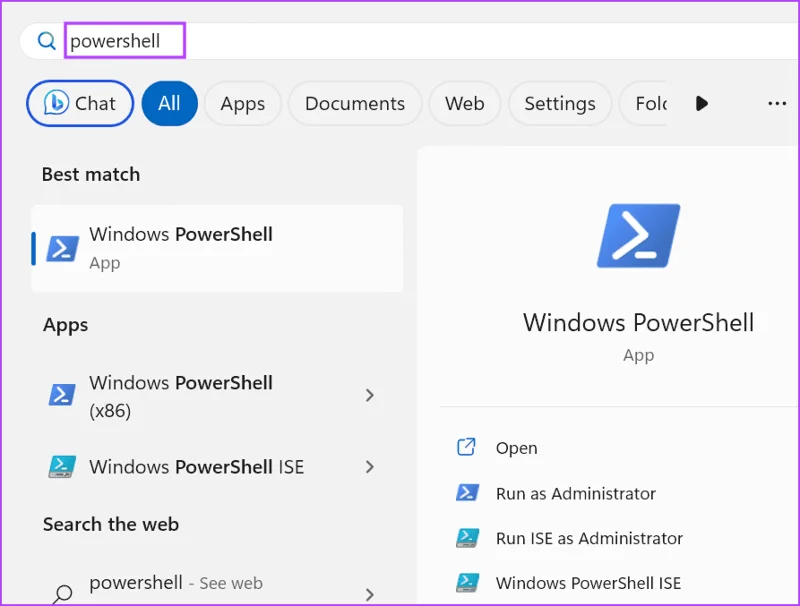The height and width of the screenshot is (606, 800).
Task: Click the Run as Administrator icon
Action: point(467,493)
